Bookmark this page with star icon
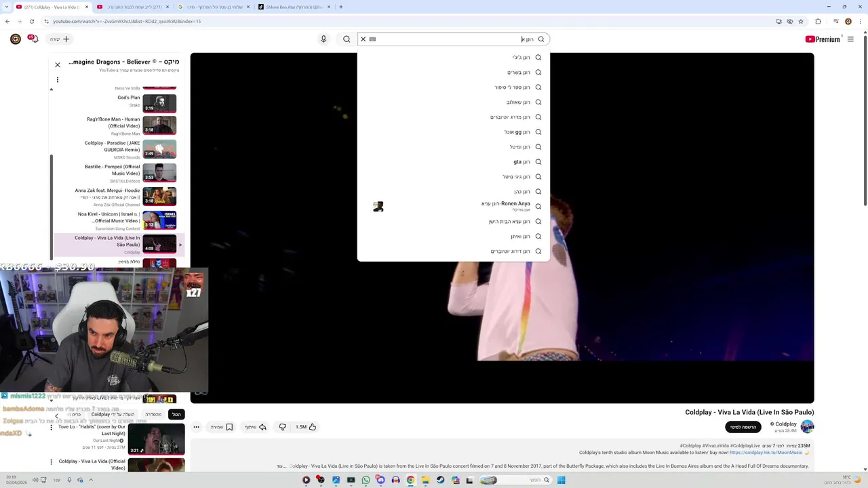The width and height of the screenshot is (868, 488). tap(801, 21)
